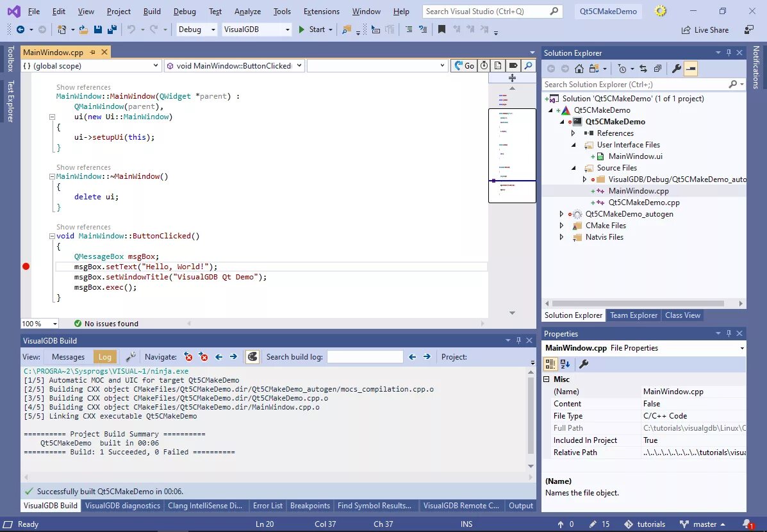
Task: Click the Live Share button
Action: (705, 30)
